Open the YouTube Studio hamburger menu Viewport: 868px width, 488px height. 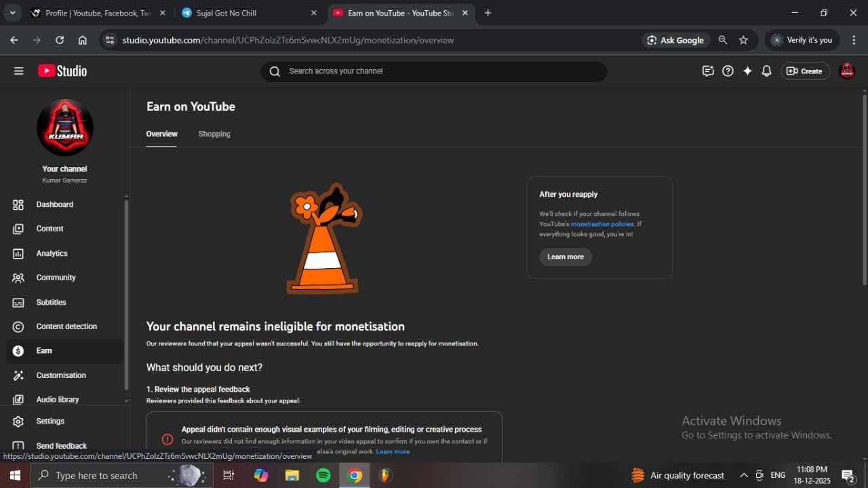click(x=18, y=71)
